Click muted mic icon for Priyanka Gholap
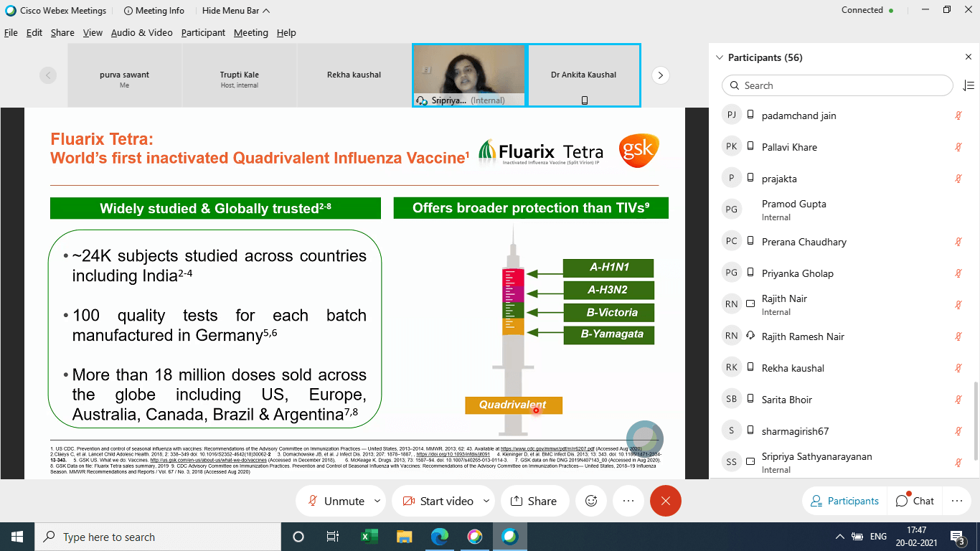The width and height of the screenshot is (980, 551). coord(958,273)
